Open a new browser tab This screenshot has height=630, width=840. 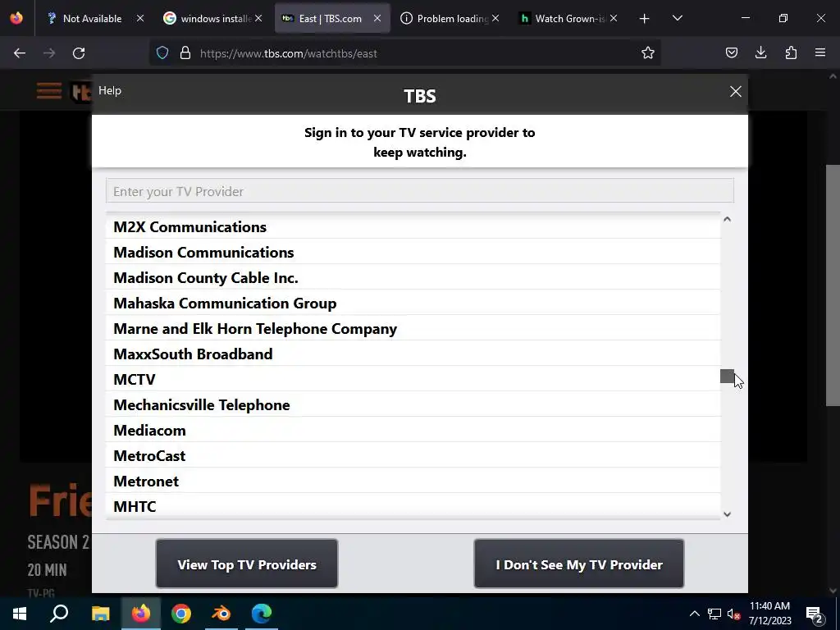pos(645,19)
